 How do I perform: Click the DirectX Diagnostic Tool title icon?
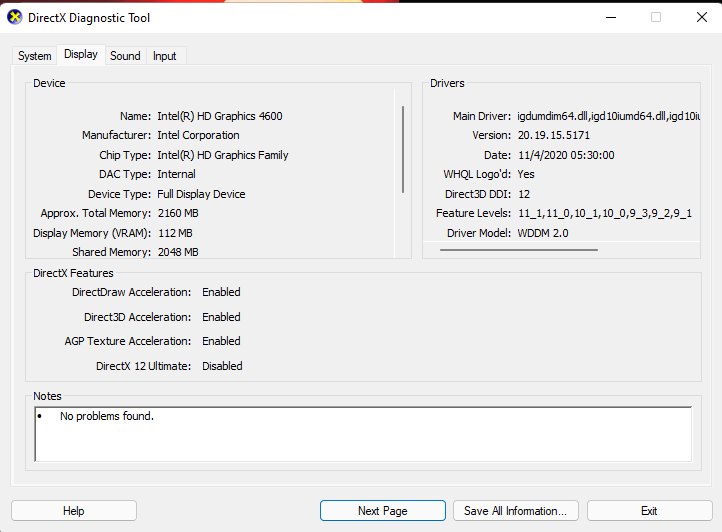tap(15, 18)
